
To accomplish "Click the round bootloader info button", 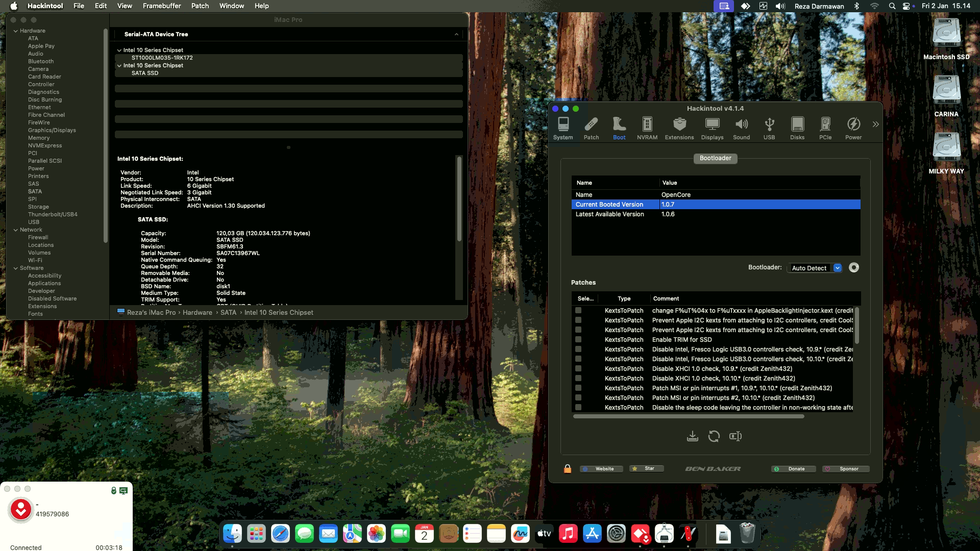I will [x=854, y=268].
